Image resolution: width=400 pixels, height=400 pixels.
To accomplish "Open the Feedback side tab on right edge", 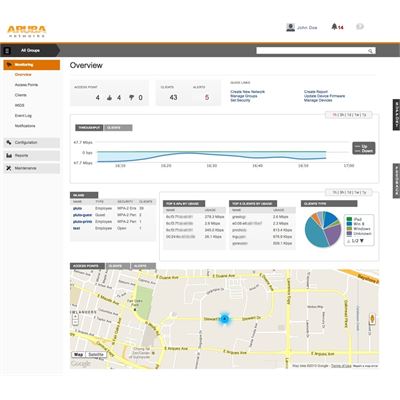I will (396, 181).
